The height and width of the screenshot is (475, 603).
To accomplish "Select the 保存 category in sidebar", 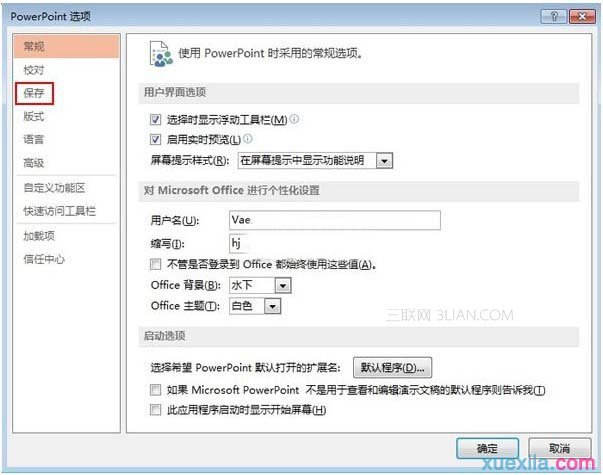I will pos(34,93).
